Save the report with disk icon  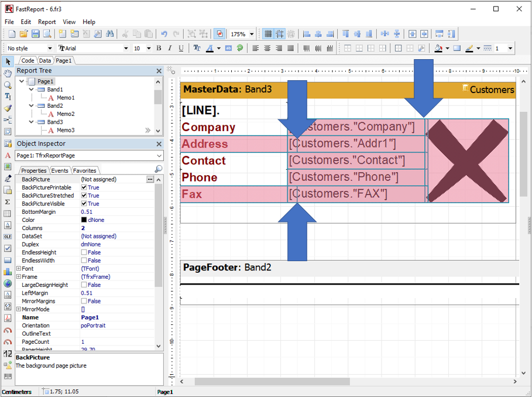coord(36,34)
